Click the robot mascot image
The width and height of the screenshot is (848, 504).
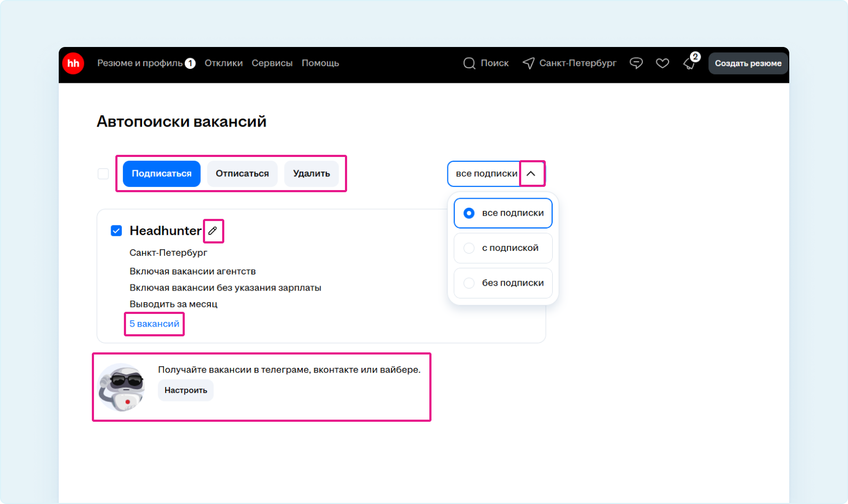pyautogui.click(x=122, y=388)
